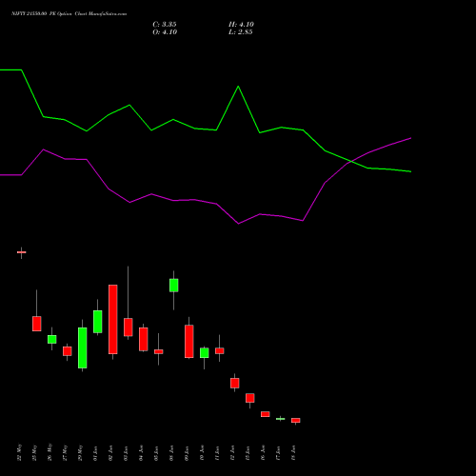Click the tiny green candlestick for 17 Jun
Screen dimensions: 476x476
tap(281, 419)
